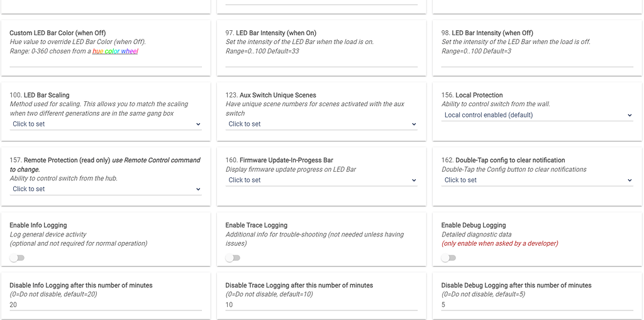Screen dimensions: 644x320
Task: Click the LED Bar Intensity (when Off) field
Action: (x=537, y=61)
